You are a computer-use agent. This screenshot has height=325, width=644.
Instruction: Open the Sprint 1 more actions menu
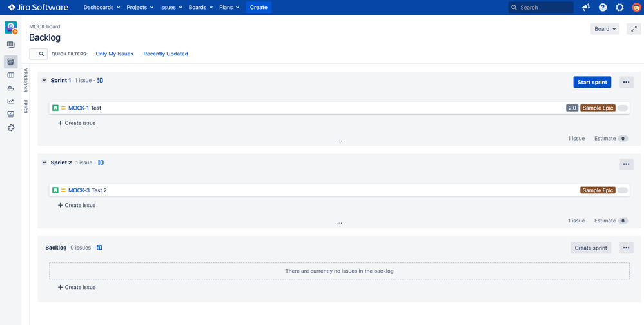626,82
